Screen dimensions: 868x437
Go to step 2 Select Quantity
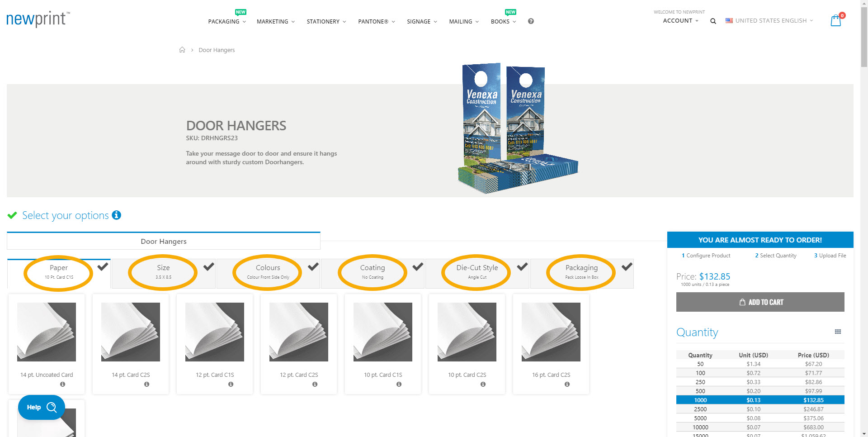click(x=775, y=256)
